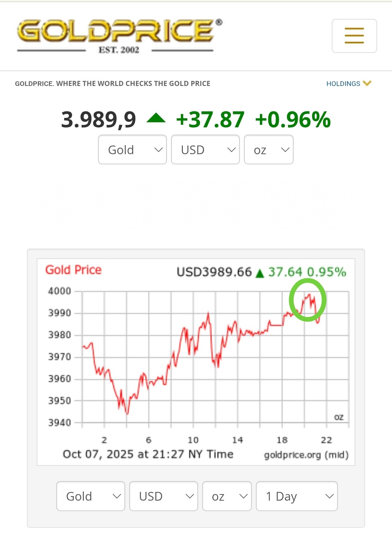392x534 pixels.
Task: Change the 1 Day time range dropdown
Action: (297, 496)
